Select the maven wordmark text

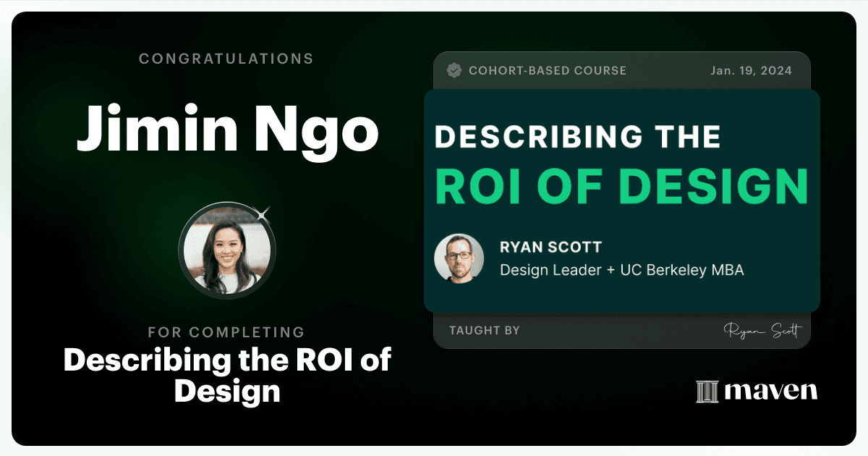(771, 392)
